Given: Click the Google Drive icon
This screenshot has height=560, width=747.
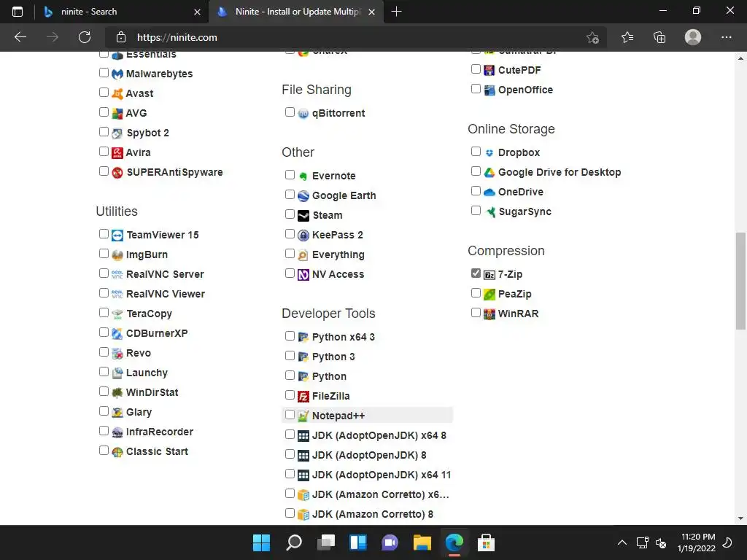Looking at the screenshot, I should (489, 172).
